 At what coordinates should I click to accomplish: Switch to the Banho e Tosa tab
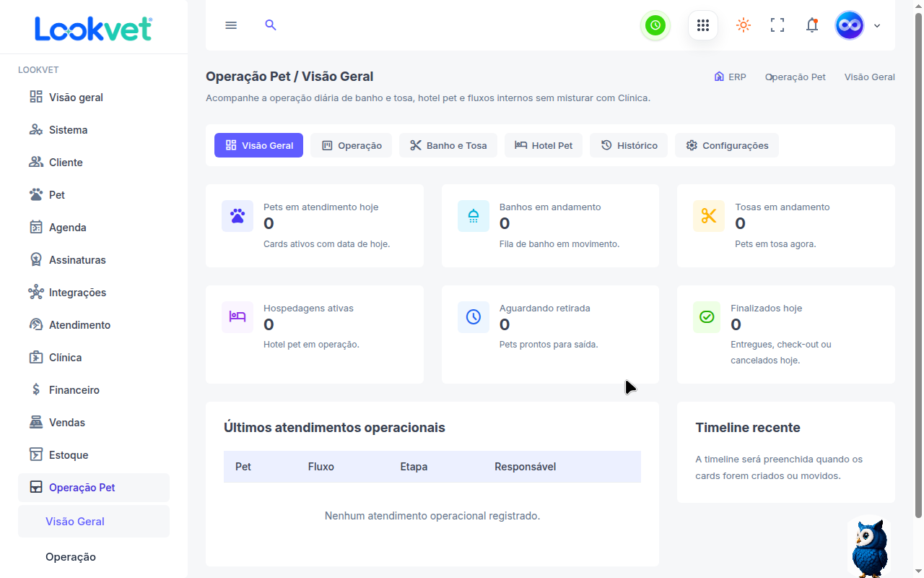[448, 145]
